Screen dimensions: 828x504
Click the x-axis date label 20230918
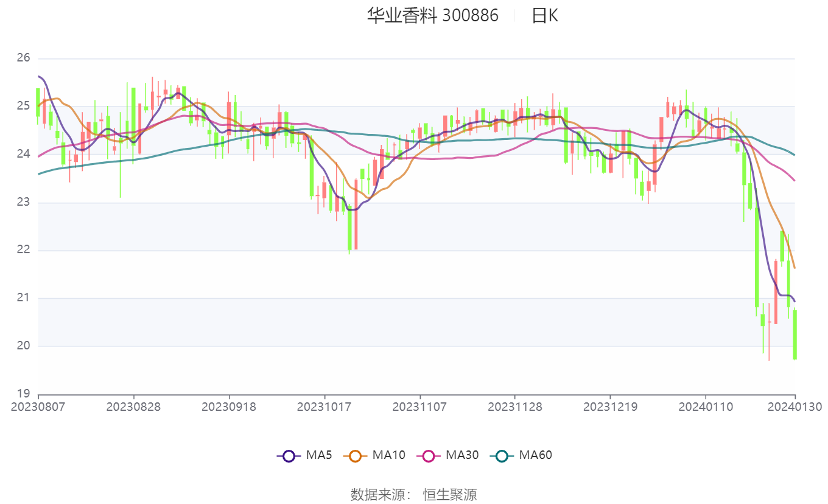[x=229, y=407]
